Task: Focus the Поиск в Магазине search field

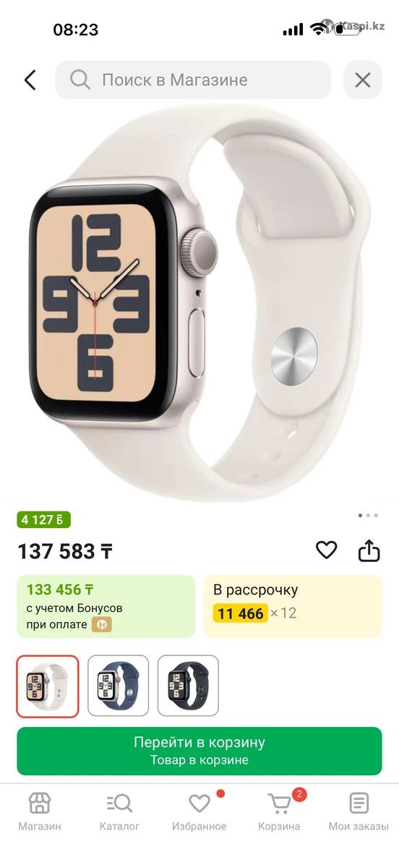Action: pos(193,80)
